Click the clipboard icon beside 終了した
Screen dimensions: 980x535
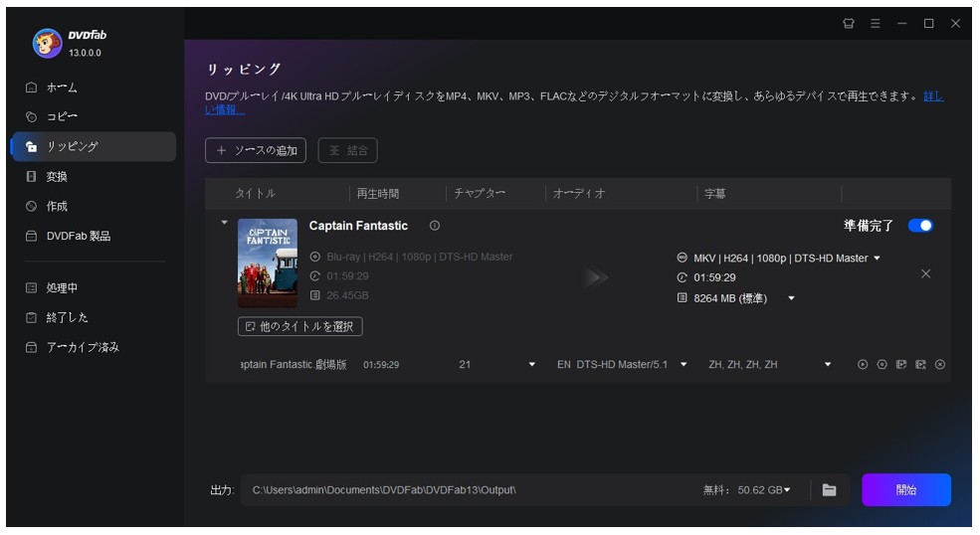(31, 317)
